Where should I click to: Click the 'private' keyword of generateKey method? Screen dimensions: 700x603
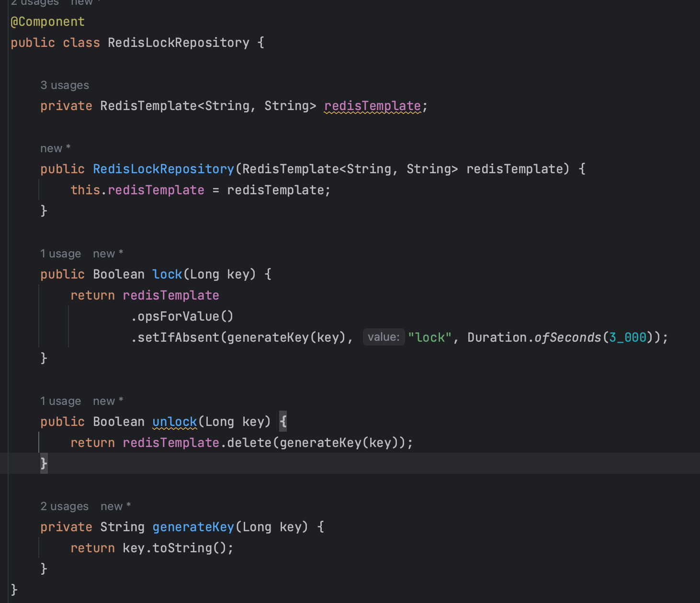coord(66,527)
